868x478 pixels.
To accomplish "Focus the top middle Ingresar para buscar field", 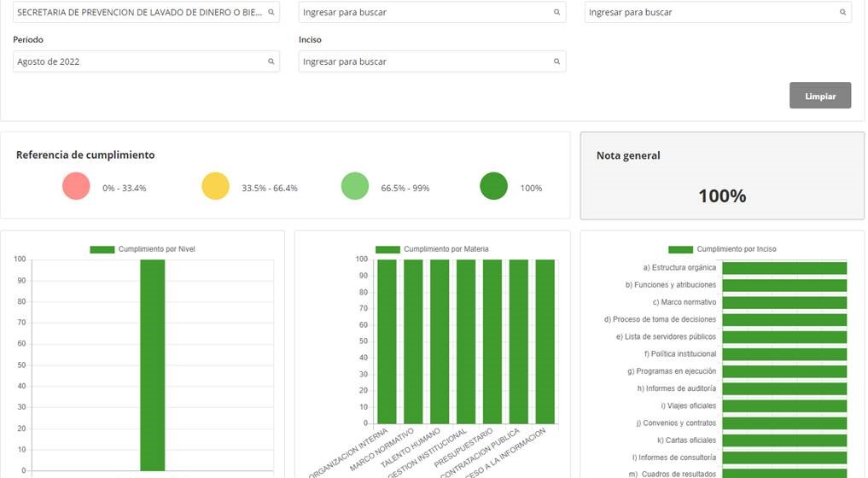I will click(432, 12).
